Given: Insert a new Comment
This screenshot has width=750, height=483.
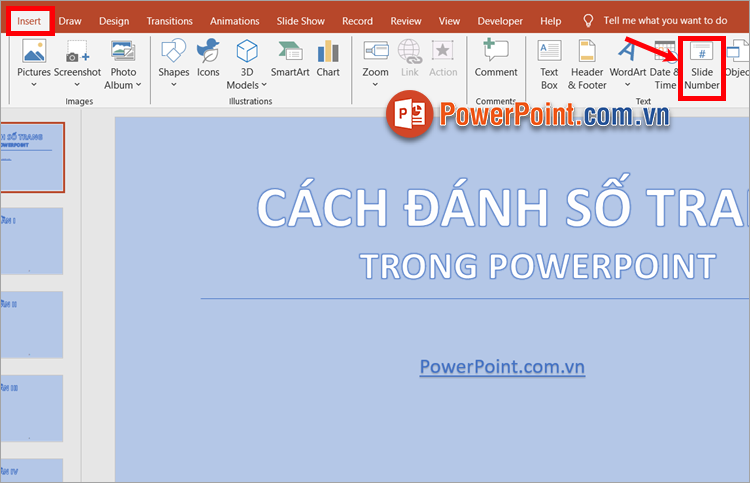Looking at the screenshot, I should pos(496,58).
